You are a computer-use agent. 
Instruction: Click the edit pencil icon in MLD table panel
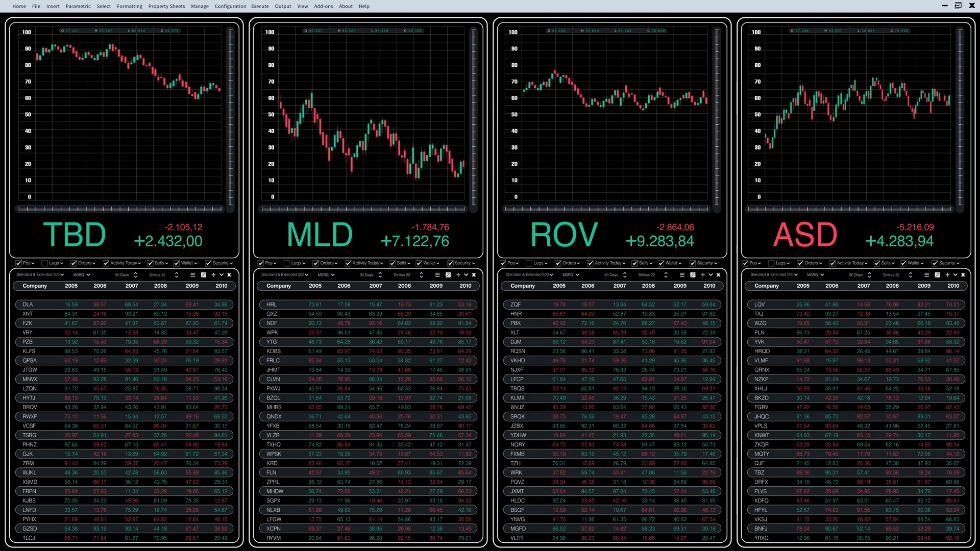[448, 275]
